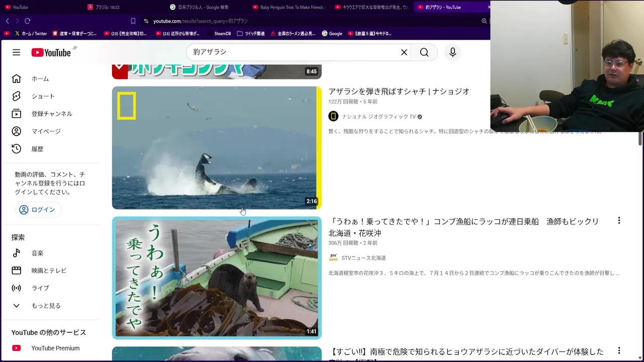The image size is (644, 362).
Task: Open the YouTube hamburger guide menu
Action: (x=17, y=52)
